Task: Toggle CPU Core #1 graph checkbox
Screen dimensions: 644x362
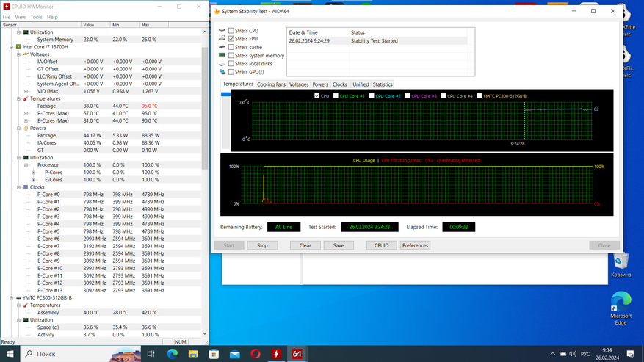Action: [336, 96]
